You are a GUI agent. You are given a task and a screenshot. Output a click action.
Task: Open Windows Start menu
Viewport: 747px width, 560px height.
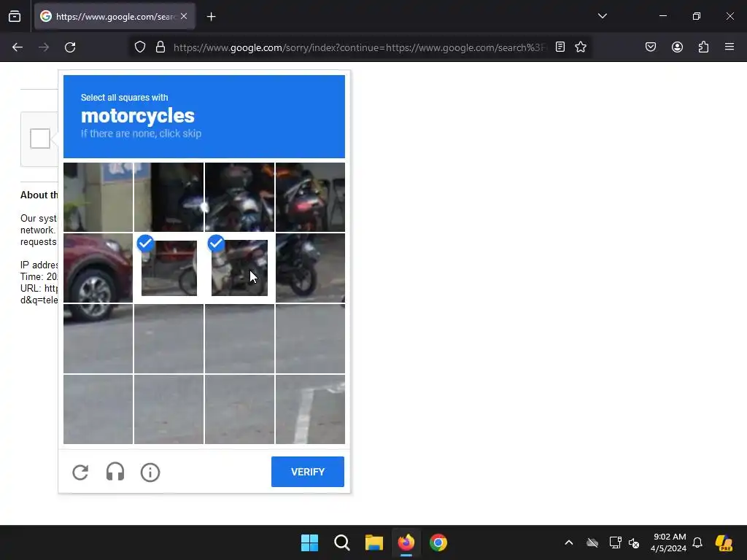click(309, 542)
